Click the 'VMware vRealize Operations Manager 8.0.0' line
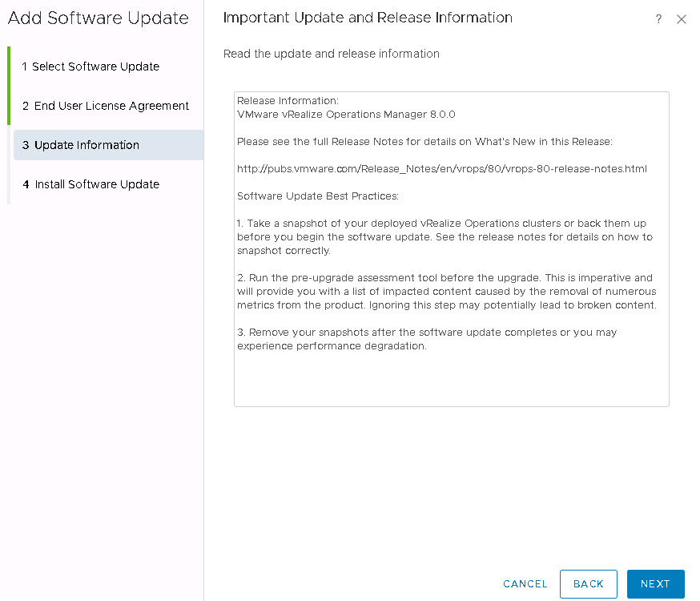The image size is (700, 601). [x=346, y=115]
